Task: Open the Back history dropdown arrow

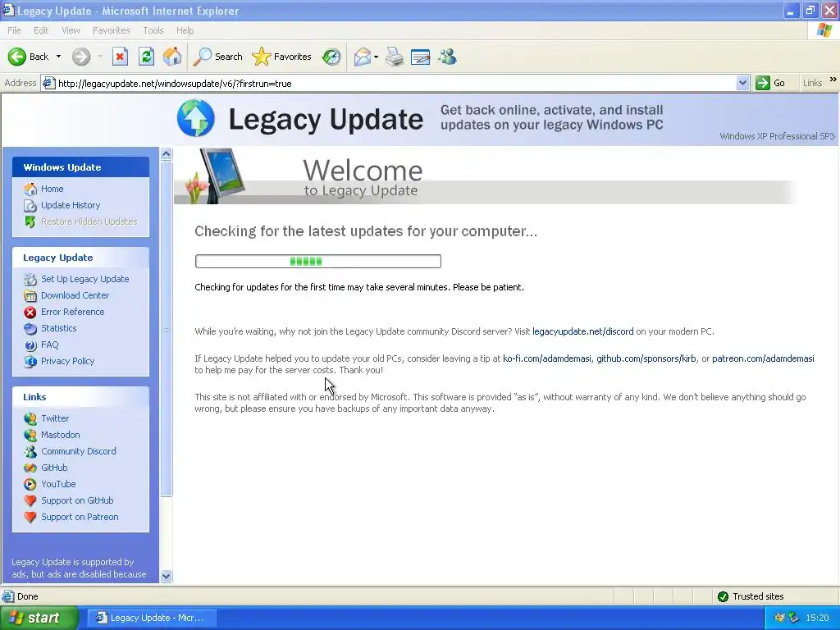Action: 58,57
